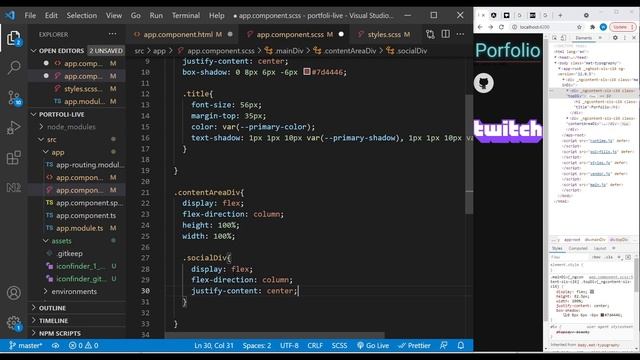Viewport: 640px width, 360px height.
Task: Click the master branch indicator
Action: tap(25, 345)
